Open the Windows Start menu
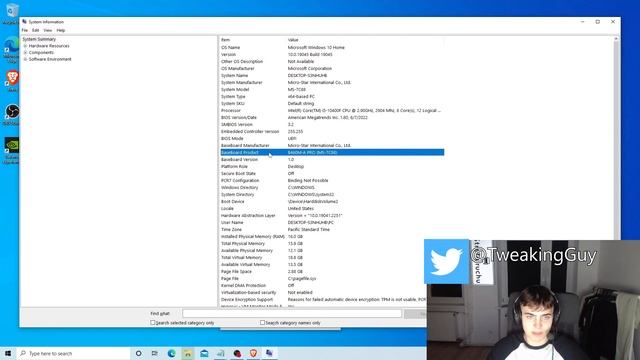This screenshot has width=640, height=360. pos(8,353)
